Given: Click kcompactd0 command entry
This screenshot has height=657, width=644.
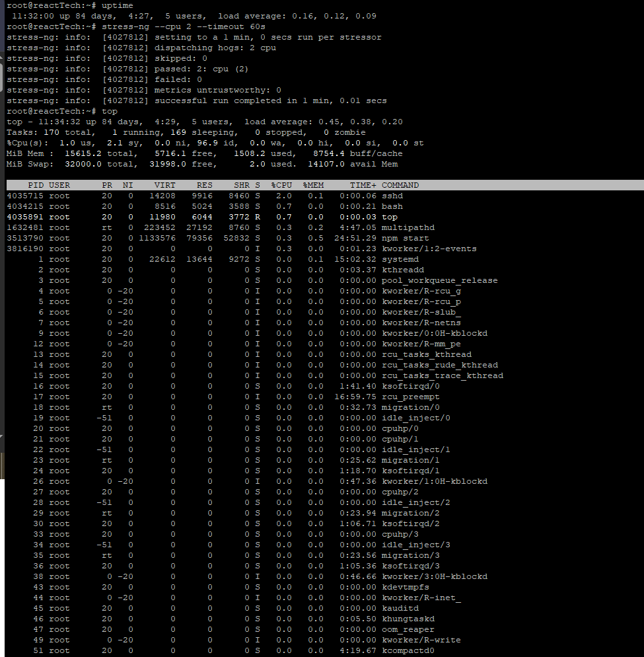Looking at the screenshot, I should click(408, 650).
